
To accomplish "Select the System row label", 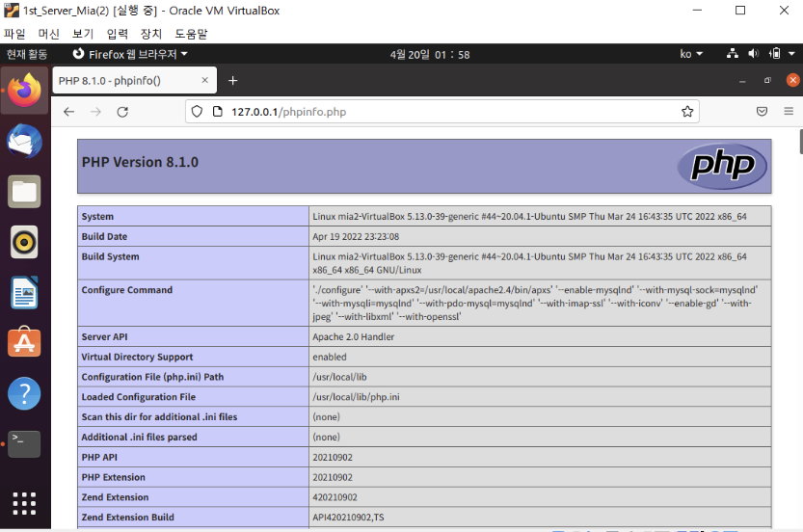I will [97, 216].
